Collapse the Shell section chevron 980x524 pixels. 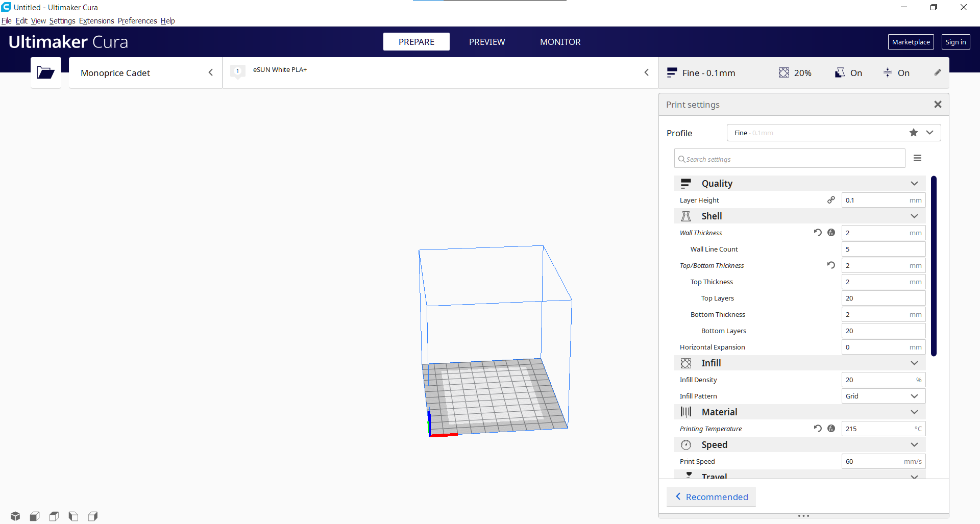[914, 216]
